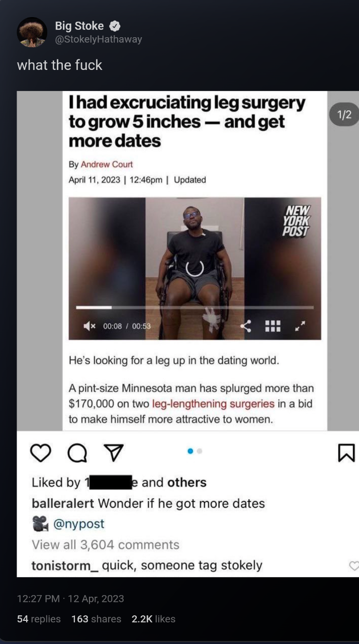359x644 pixels.
Task: Open Big Stoke profile avatar
Action: [32, 32]
